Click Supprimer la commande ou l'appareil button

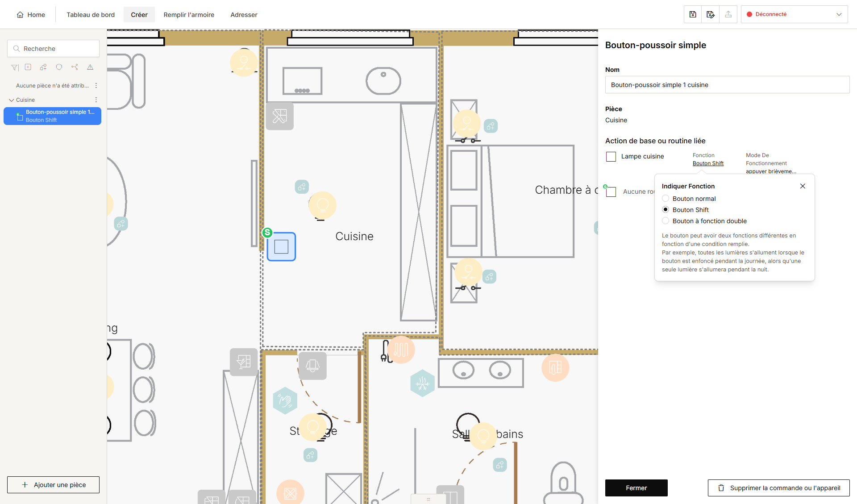(778, 488)
